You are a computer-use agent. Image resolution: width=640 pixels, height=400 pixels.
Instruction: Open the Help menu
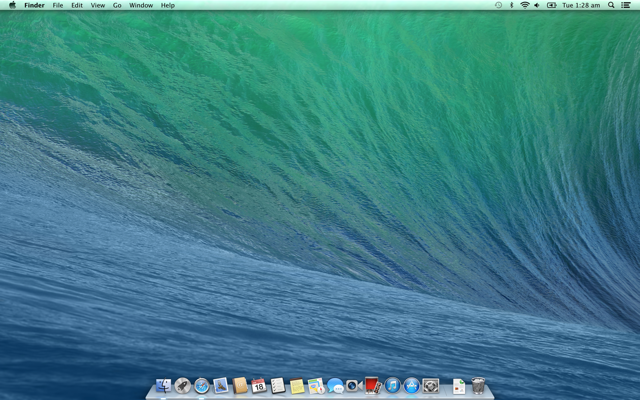tap(168, 5)
